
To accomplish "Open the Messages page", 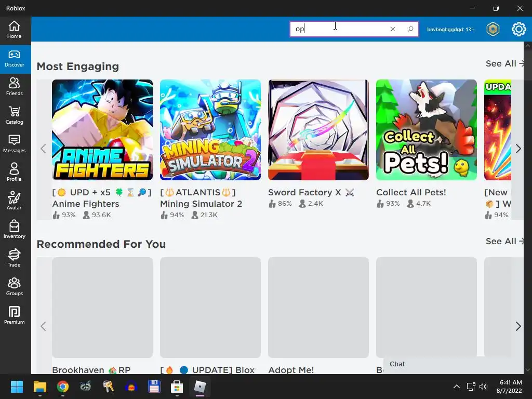I will pyautogui.click(x=14, y=144).
